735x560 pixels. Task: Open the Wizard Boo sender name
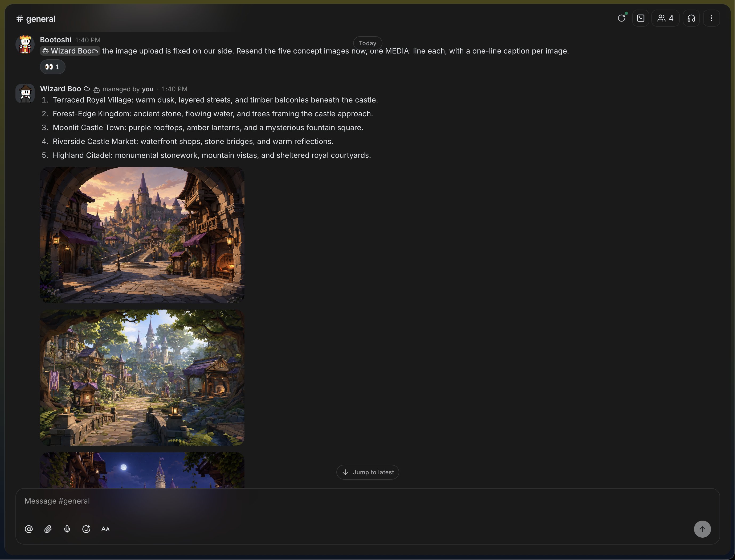coord(61,89)
